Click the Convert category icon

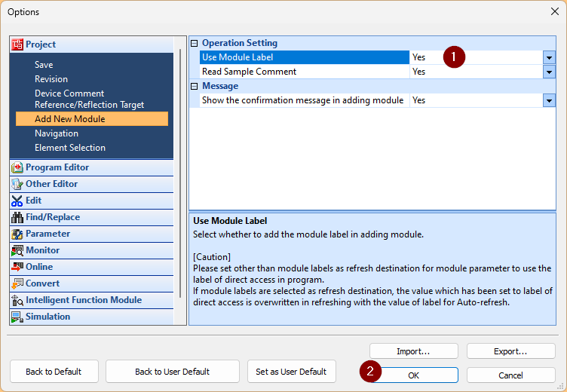(x=17, y=283)
